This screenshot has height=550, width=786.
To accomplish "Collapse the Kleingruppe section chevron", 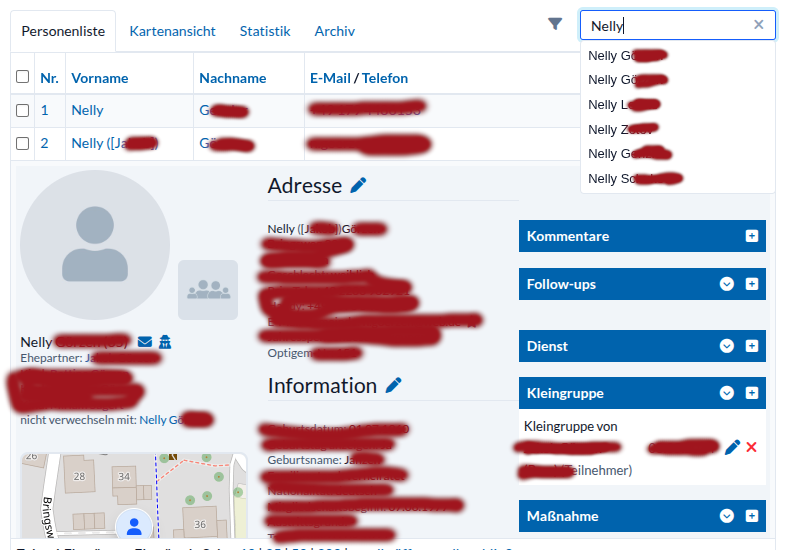I will (x=727, y=393).
